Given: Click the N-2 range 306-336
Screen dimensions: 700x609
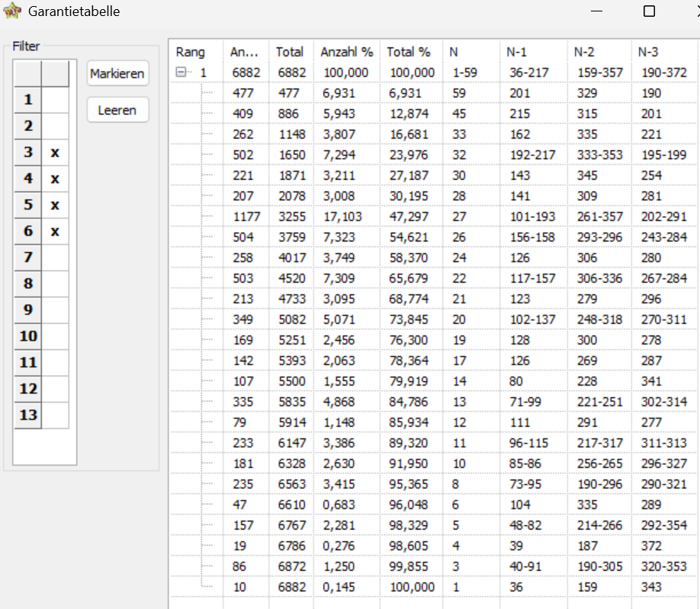Looking at the screenshot, I should 599,278.
